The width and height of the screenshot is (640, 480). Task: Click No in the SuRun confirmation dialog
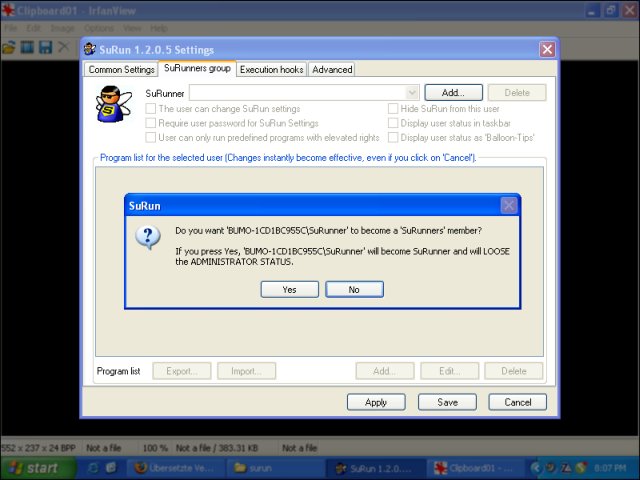[354, 289]
